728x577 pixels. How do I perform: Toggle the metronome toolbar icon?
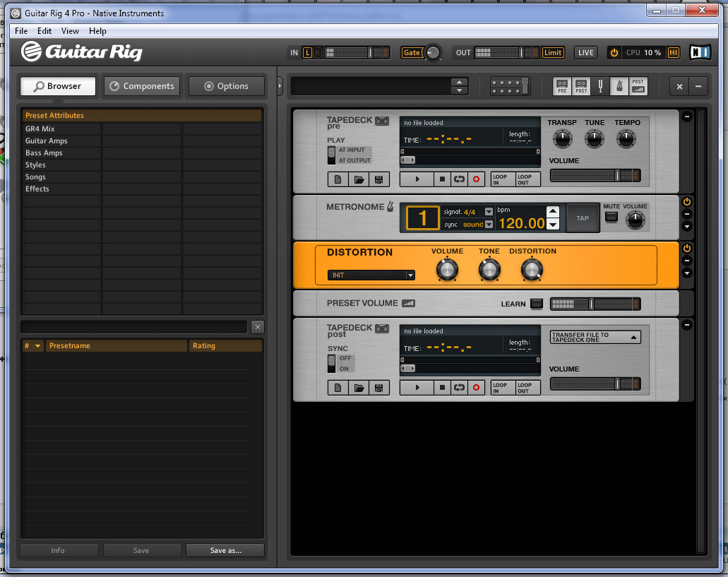[619, 86]
